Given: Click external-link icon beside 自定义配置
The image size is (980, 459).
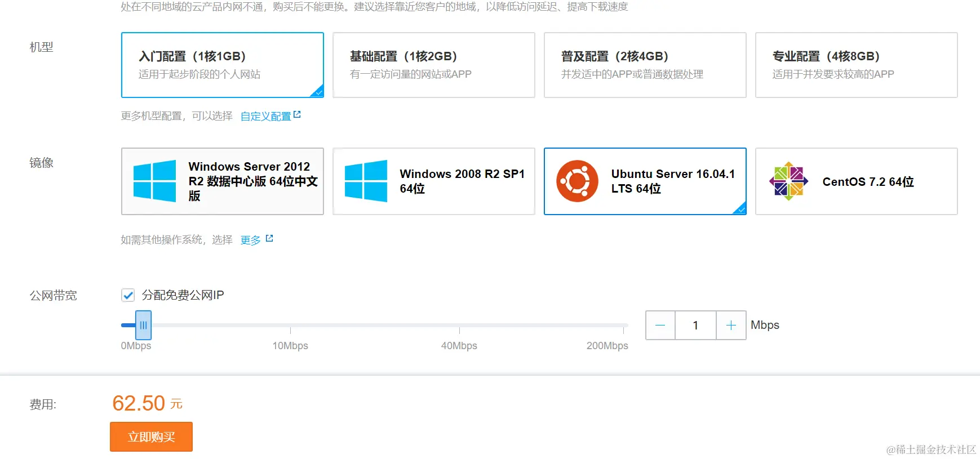Looking at the screenshot, I should [x=297, y=115].
